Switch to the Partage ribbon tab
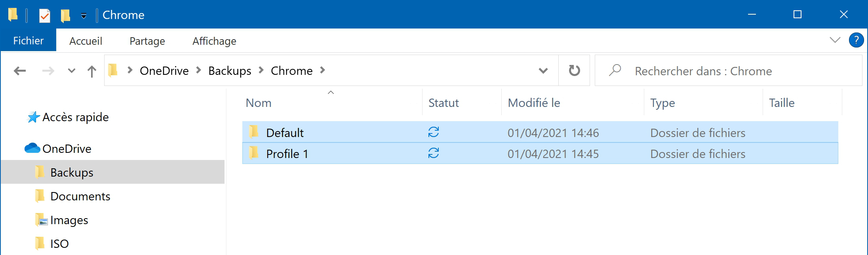Viewport: 868px width, 255px height. [x=147, y=41]
